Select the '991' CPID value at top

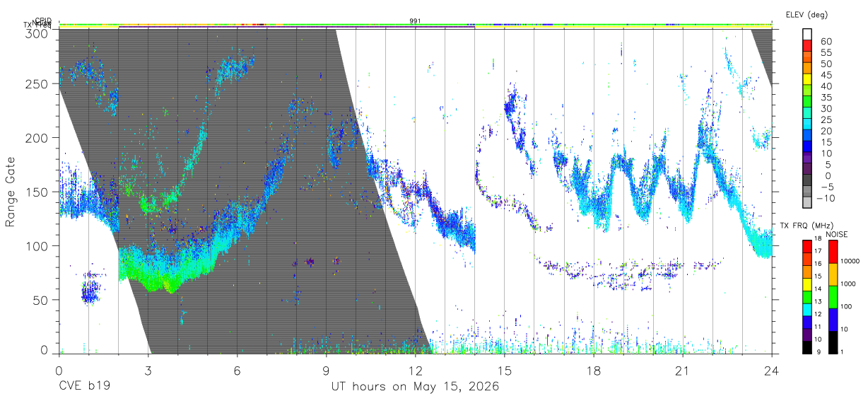pos(416,21)
